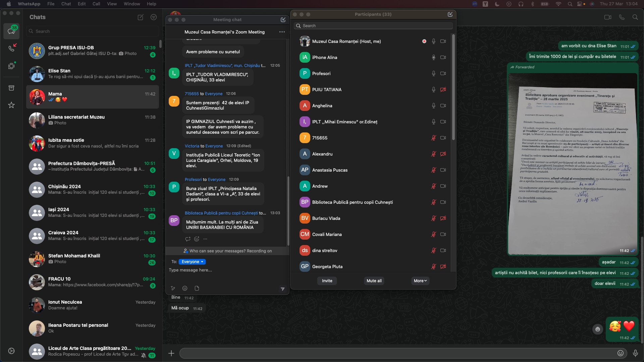The width and height of the screenshot is (644, 362).
Task: Expand the More dropdown in Participants
Action: tap(420, 281)
